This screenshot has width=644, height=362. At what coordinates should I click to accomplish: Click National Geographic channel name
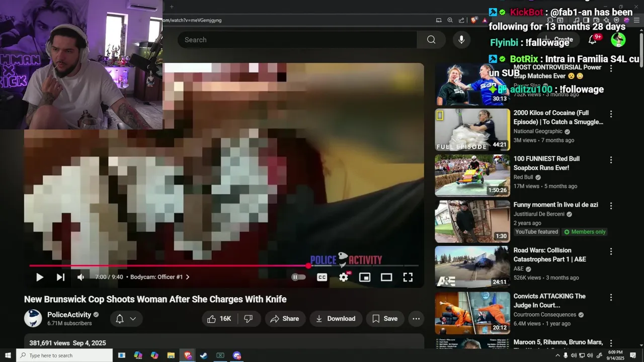tap(538, 131)
